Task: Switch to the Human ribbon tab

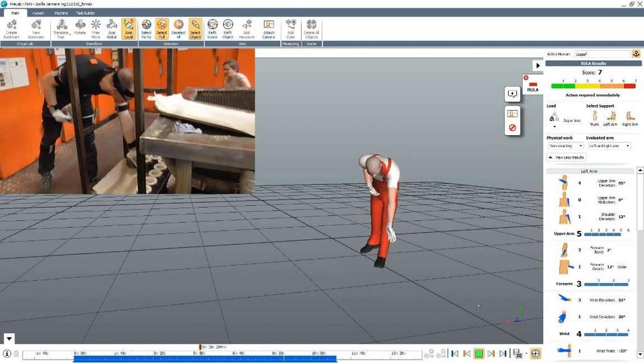Action: [x=38, y=13]
